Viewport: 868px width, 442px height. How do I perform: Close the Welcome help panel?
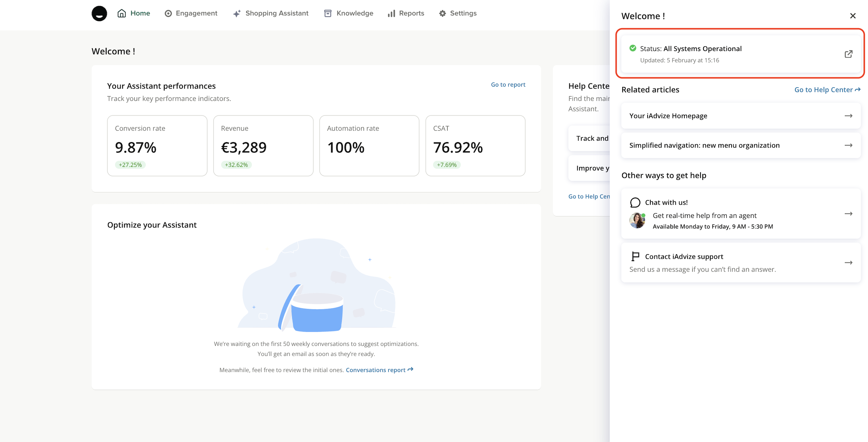pos(852,16)
